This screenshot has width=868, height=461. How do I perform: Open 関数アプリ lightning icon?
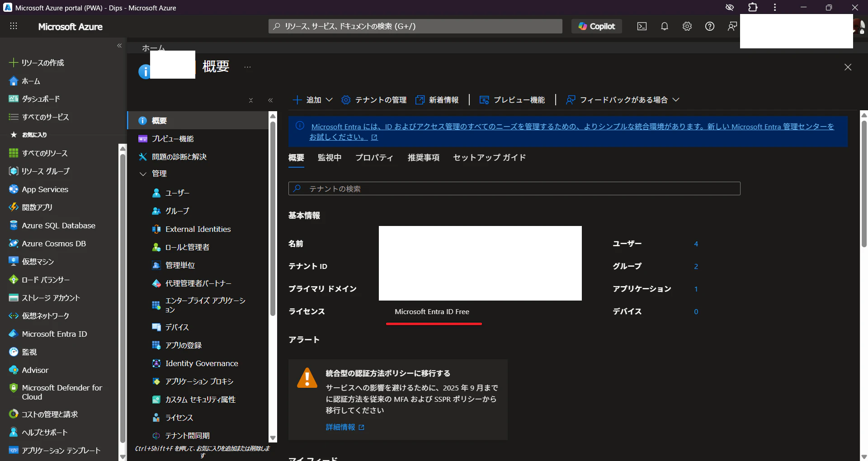pyautogui.click(x=14, y=207)
